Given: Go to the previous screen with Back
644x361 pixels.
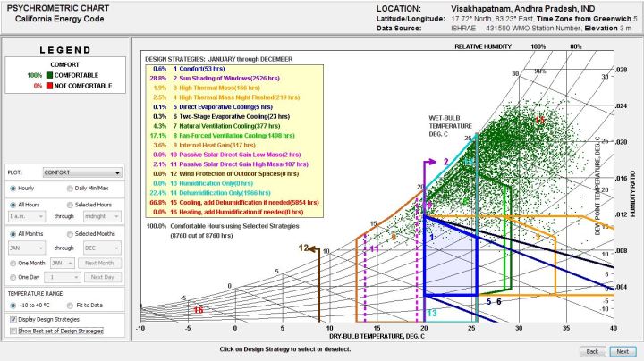Looking at the screenshot, I should pyautogui.click(x=591, y=351).
